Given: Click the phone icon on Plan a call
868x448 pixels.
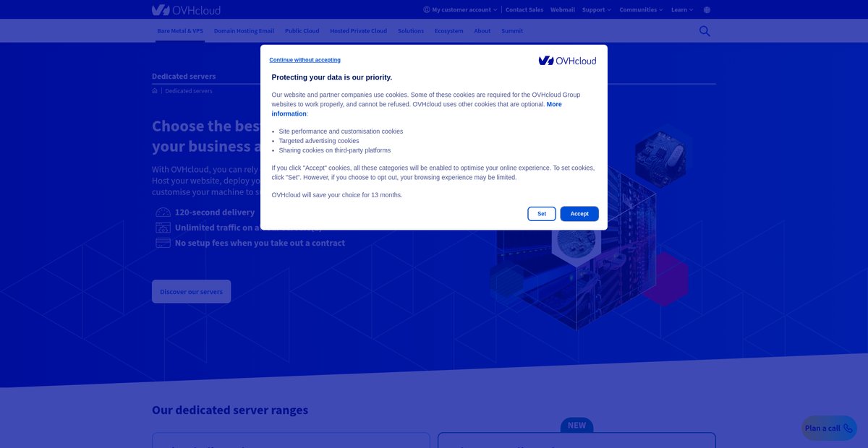Looking at the screenshot, I should point(848,428).
